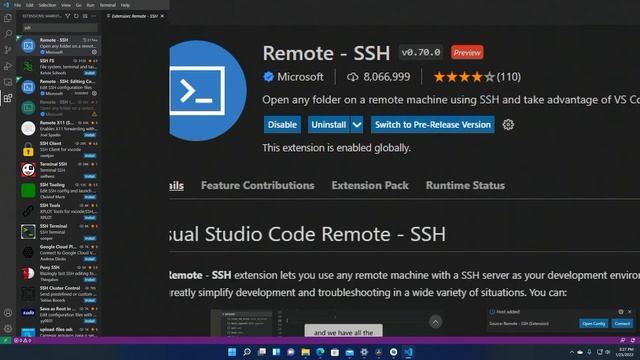Select SSH Cluster Control extension in list

tap(59, 294)
